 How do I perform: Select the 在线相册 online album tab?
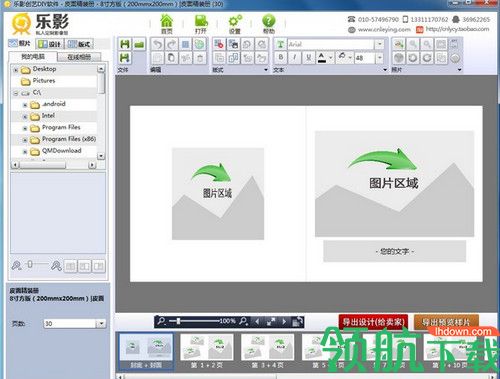pyautogui.click(x=79, y=57)
